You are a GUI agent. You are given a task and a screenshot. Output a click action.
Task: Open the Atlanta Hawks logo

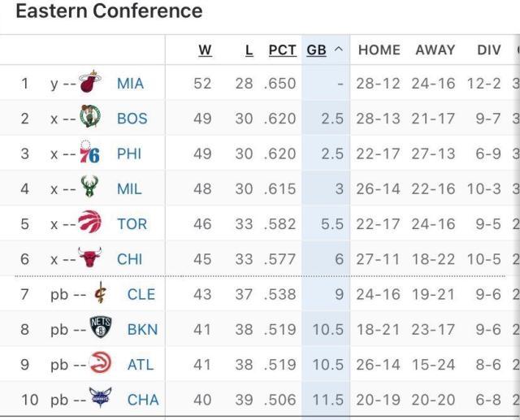(100, 364)
